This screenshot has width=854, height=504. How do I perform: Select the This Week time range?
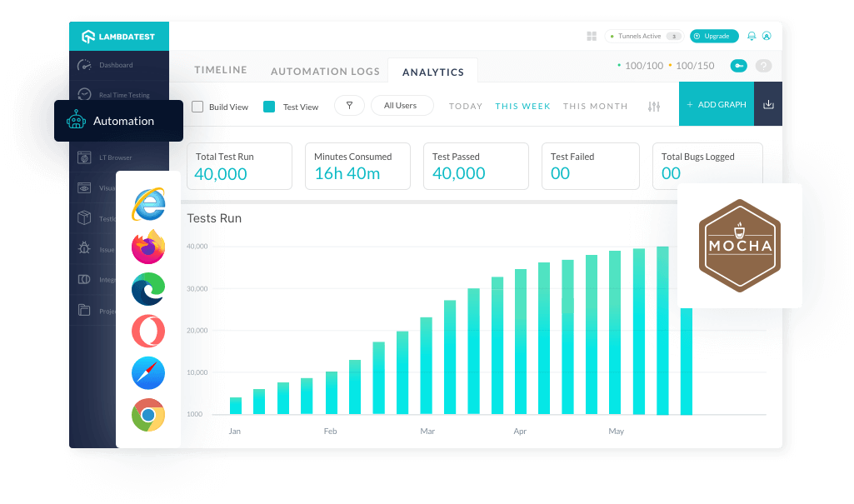(523, 106)
